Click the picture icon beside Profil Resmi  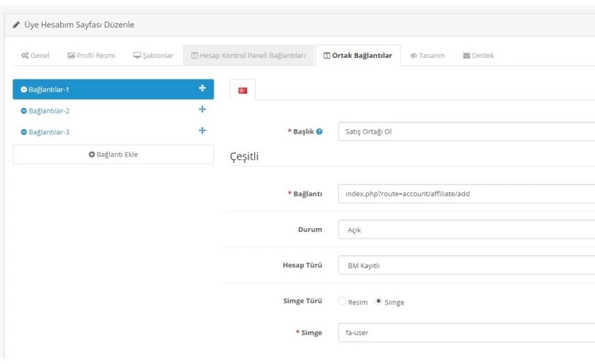tap(71, 56)
